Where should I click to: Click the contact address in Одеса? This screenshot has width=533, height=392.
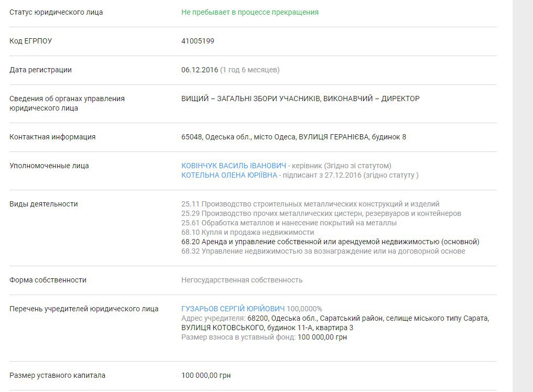[x=293, y=137]
